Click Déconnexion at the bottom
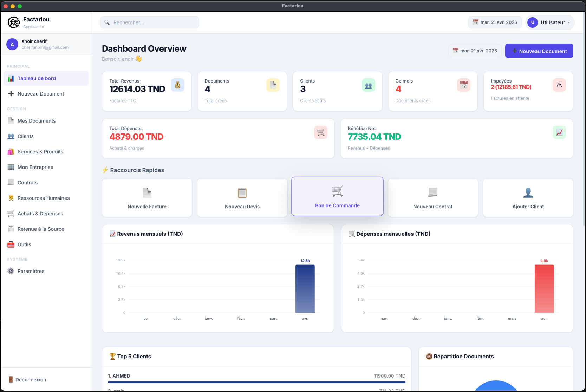Viewport: 586px width, 392px height. coord(31,379)
